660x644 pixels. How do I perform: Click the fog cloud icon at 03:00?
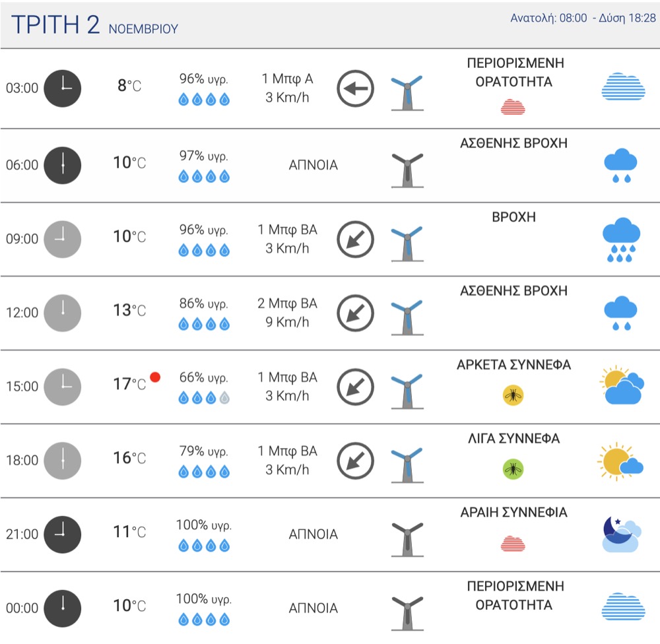[623, 86]
